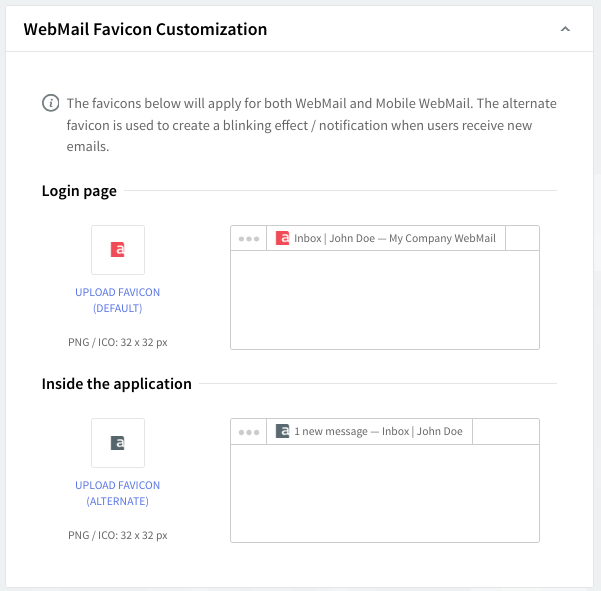Open the Upload Favicon (Default) link
601x591 pixels.
[x=118, y=300]
